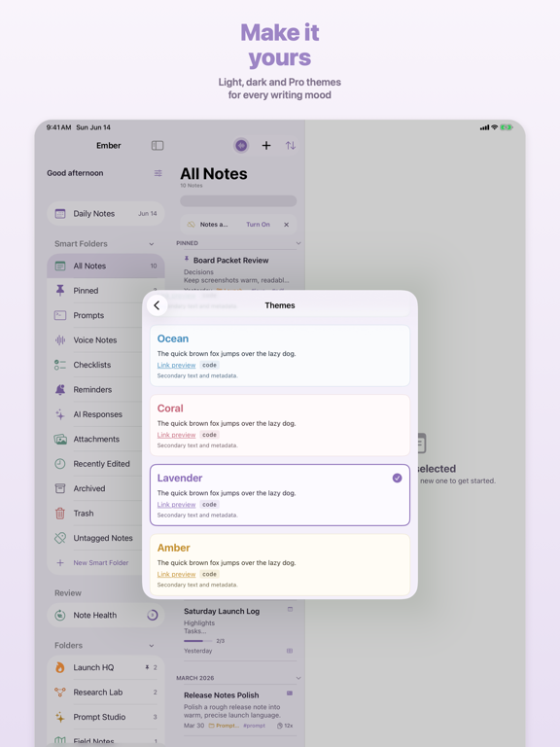
Task: Click the Attachments photo icon
Action: click(60, 439)
